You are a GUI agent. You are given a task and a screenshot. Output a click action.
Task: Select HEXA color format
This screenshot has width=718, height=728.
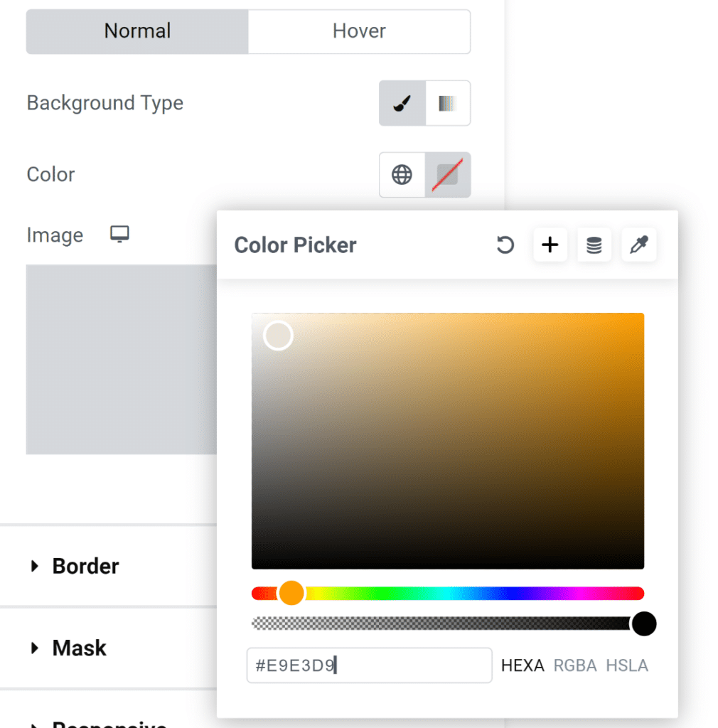pos(523,665)
